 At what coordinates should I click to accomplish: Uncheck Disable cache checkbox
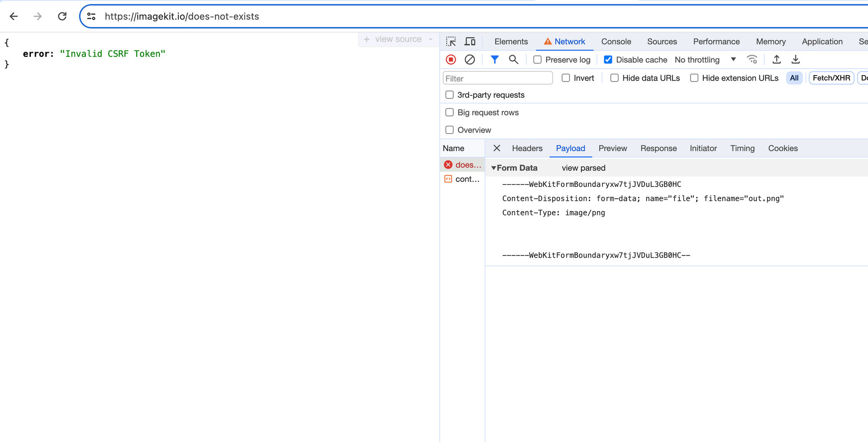point(608,60)
